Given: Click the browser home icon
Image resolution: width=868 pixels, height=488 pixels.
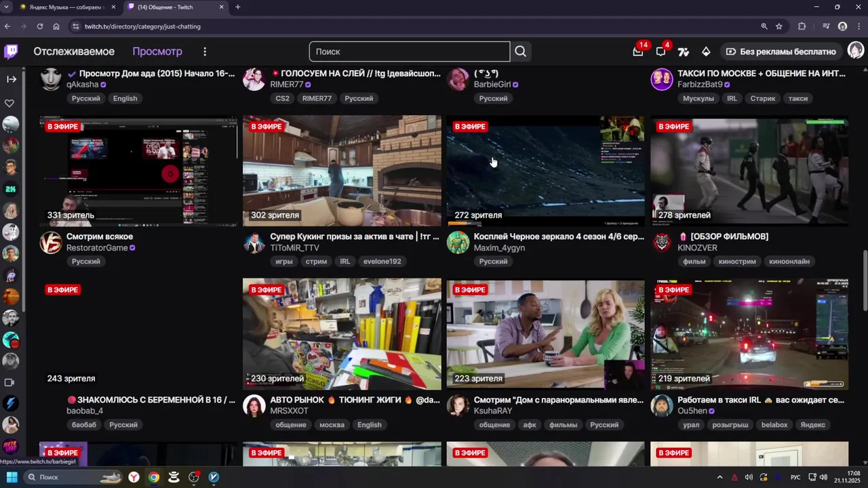Looking at the screenshot, I should (56, 26).
